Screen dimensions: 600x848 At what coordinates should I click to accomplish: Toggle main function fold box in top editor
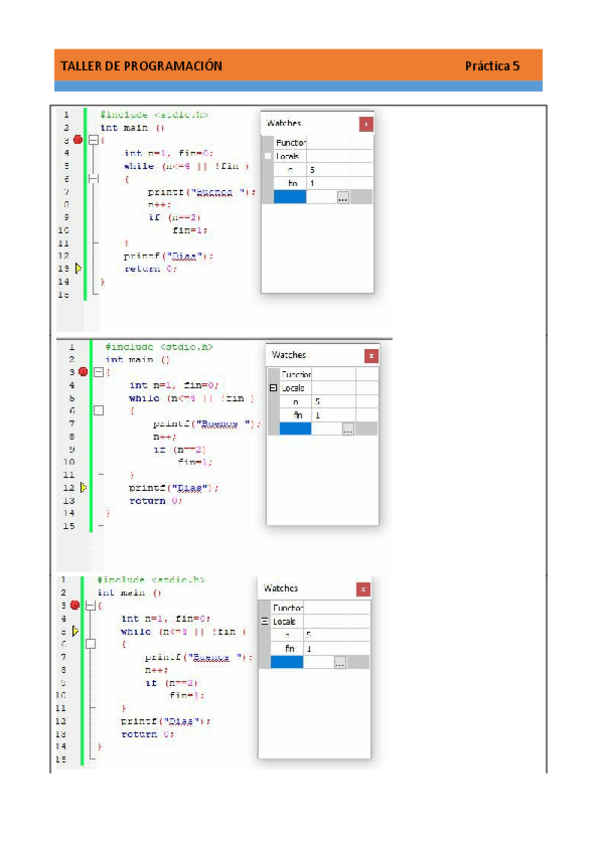pos(93,140)
